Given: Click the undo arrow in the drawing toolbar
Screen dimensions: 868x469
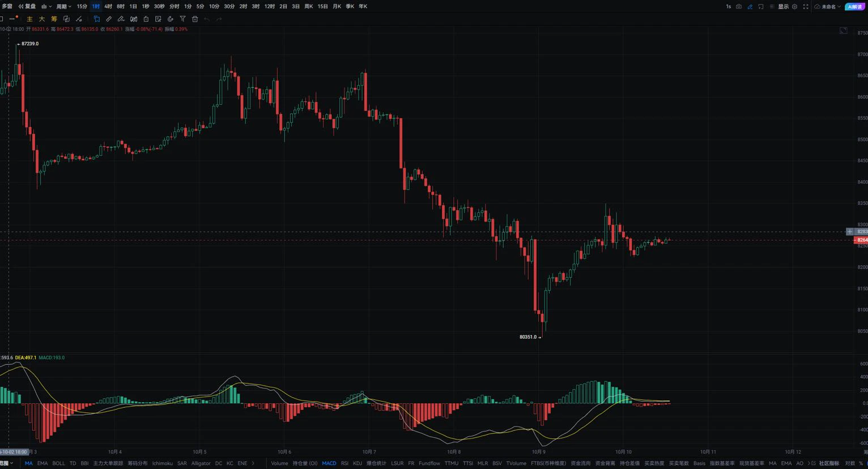Looking at the screenshot, I should tap(207, 19).
